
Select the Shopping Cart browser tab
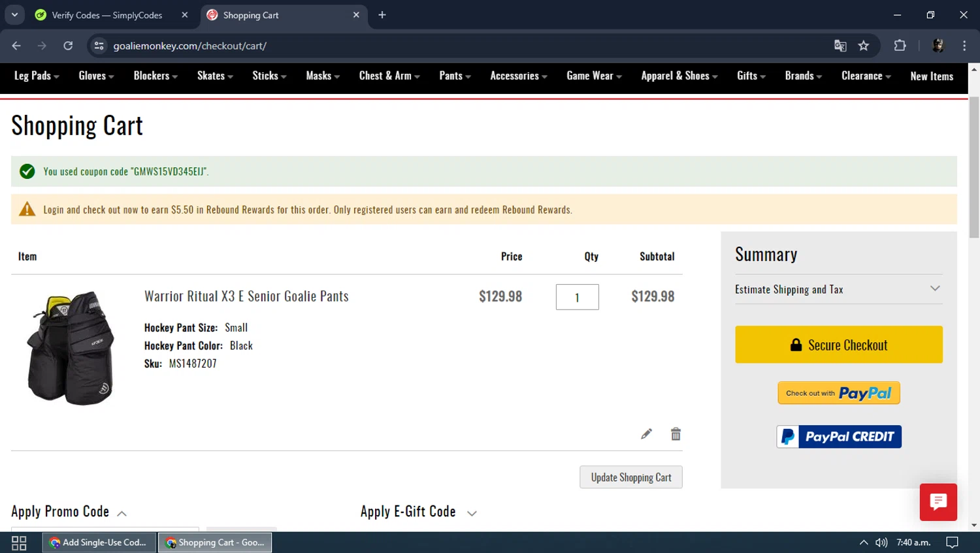(x=283, y=15)
